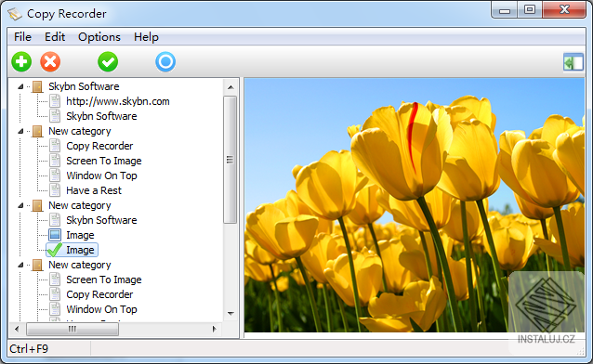Click the Ctrl+F9 status bar text

click(29, 349)
